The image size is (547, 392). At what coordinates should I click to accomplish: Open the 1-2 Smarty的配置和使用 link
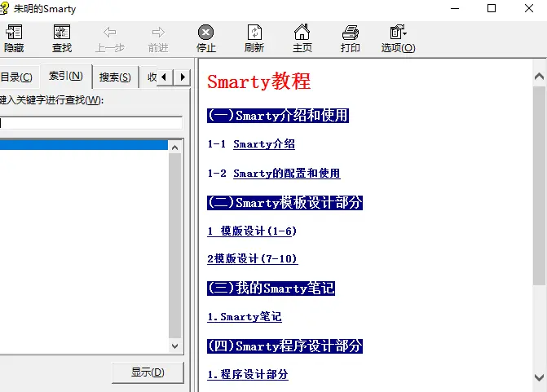point(286,174)
